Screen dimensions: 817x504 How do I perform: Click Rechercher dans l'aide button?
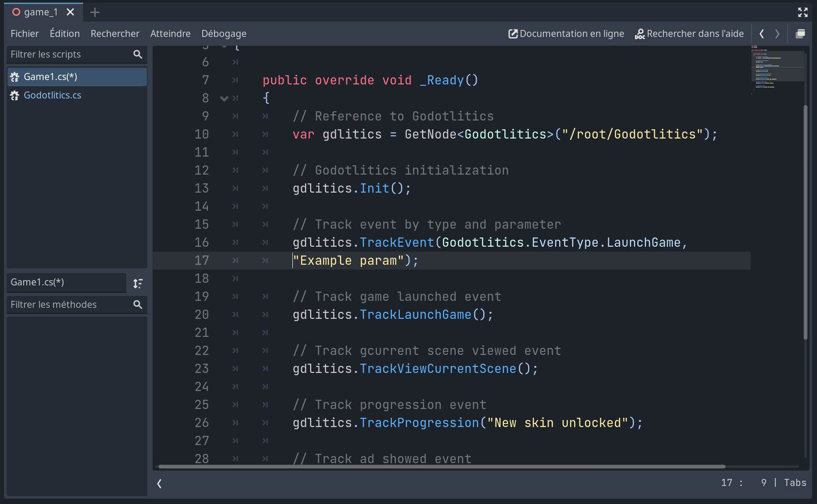[x=689, y=33]
